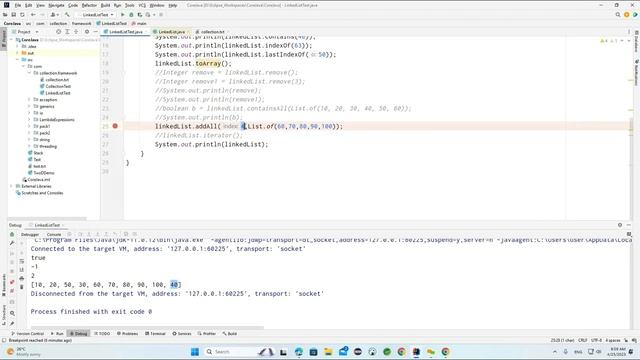Image resolution: width=640 pixels, height=360 pixels.
Task: Open the Problems tool window button
Action: tap(128, 333)
